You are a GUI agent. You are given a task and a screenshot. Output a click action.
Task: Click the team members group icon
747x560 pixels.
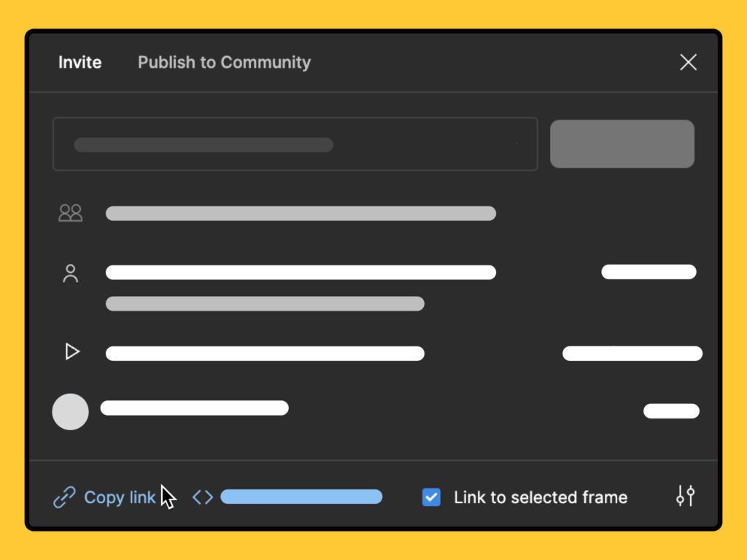[70, 213]
